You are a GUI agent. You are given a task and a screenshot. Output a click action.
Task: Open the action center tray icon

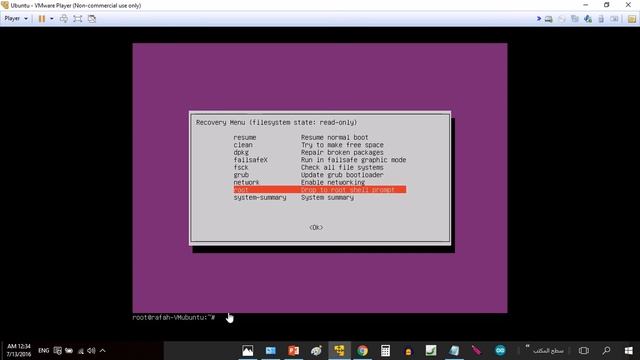click(x=57, y=351)
